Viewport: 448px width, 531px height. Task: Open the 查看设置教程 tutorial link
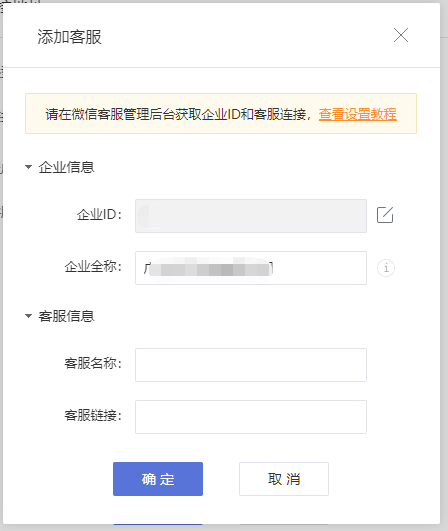click(358, 114)
